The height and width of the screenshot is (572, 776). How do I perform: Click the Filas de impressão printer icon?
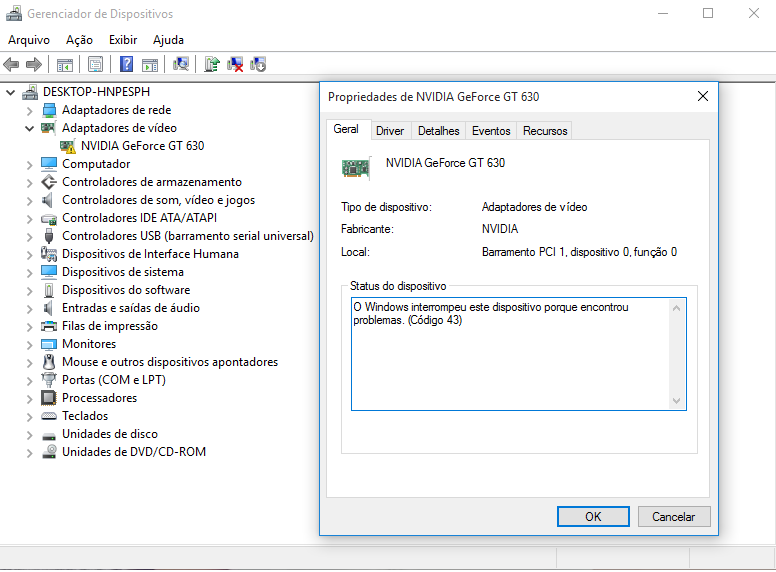[49, 326]
